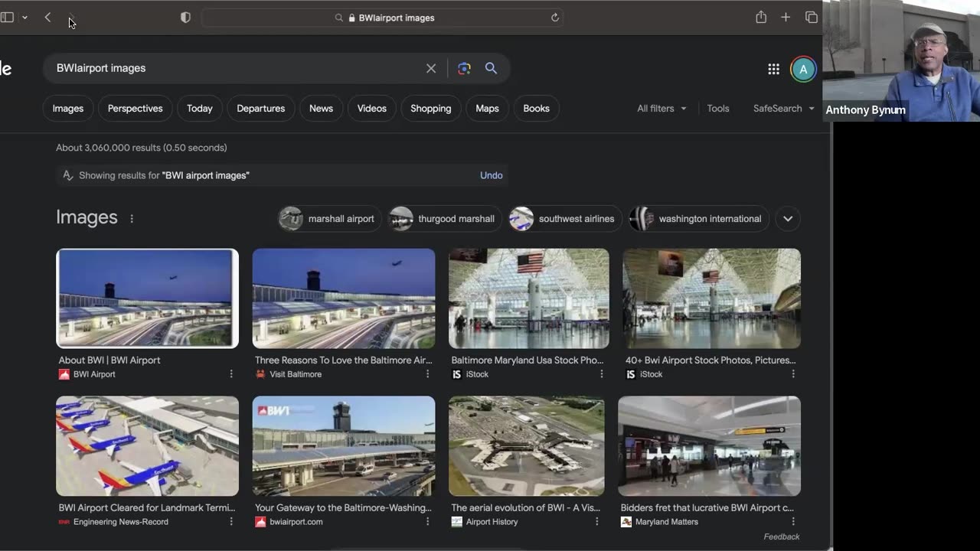Image resolution: width=980 pixels, height=551 pixels.
Task: Click the About BWI | BWI Airport title
Action: tap(109, 360)
